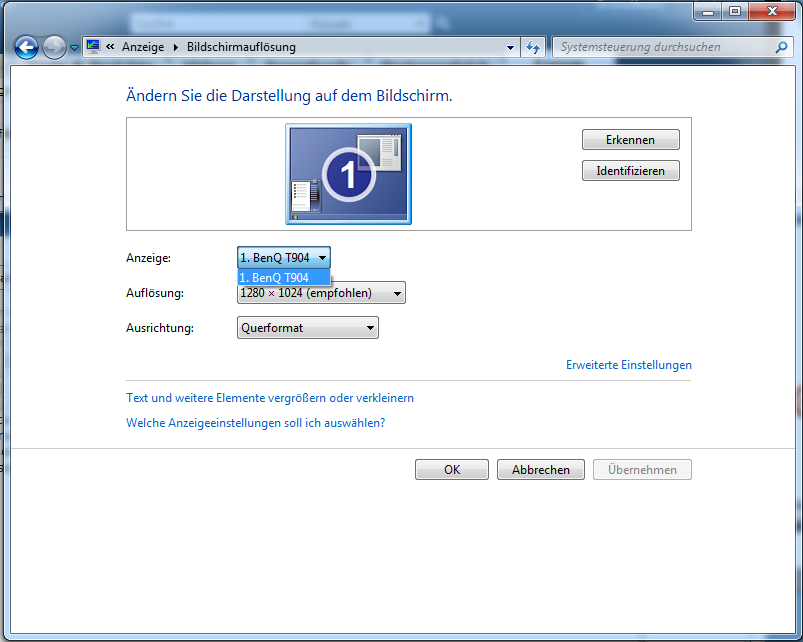Expand the arrow after Anzeige breadcrumb
Image resolution: width=803 pixels, height=642 pixels.
(x=176, y=47)
